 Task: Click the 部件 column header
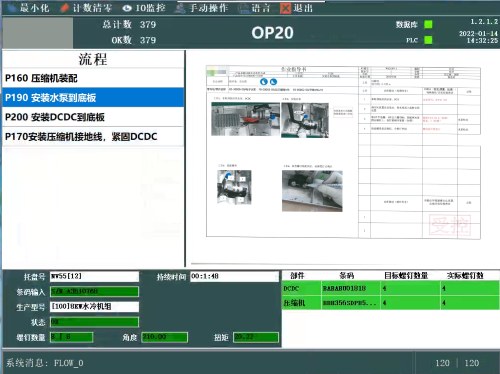(x=297, y=276)
